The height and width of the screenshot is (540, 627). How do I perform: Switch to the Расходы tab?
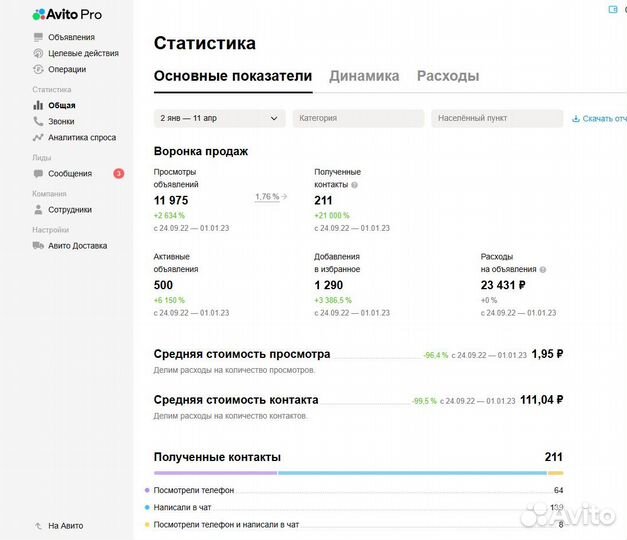click(448, 76)
